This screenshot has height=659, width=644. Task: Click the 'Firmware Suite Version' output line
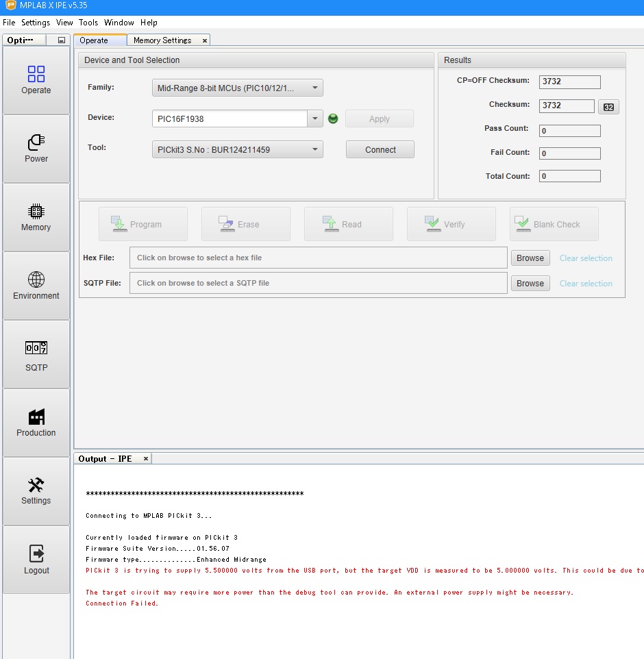click(158, 549)
